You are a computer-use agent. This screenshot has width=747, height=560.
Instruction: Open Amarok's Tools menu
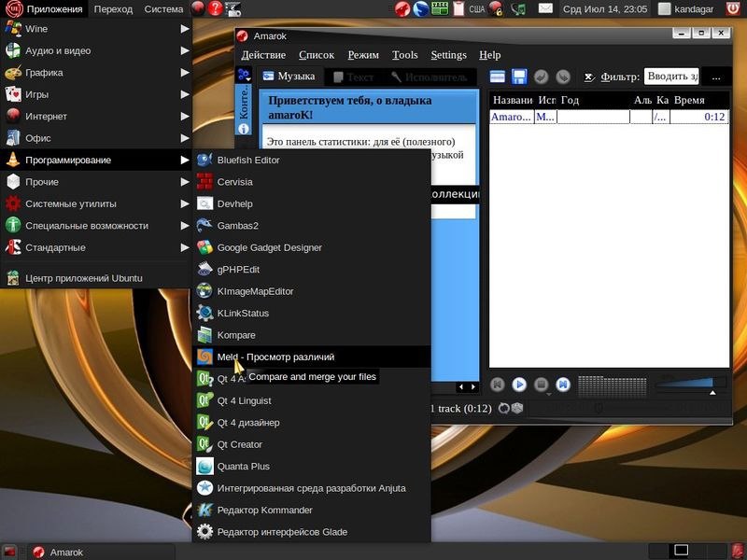pos(405,55)
